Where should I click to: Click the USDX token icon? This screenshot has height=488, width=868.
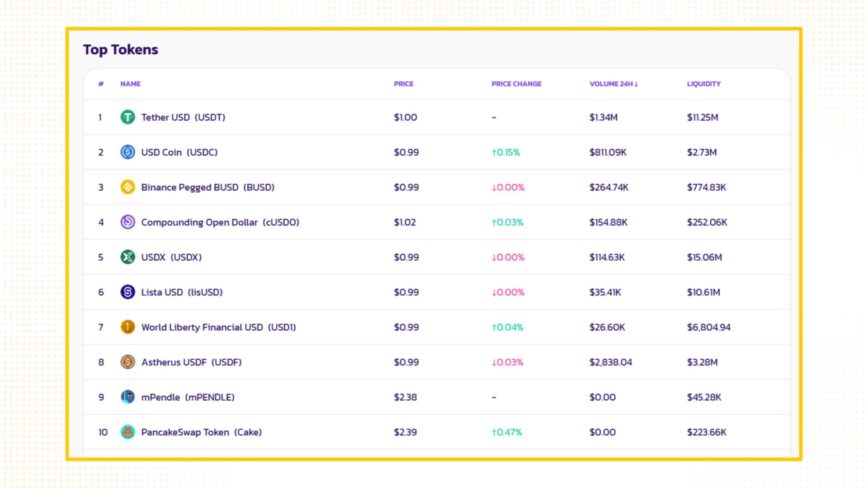[127, 257]
